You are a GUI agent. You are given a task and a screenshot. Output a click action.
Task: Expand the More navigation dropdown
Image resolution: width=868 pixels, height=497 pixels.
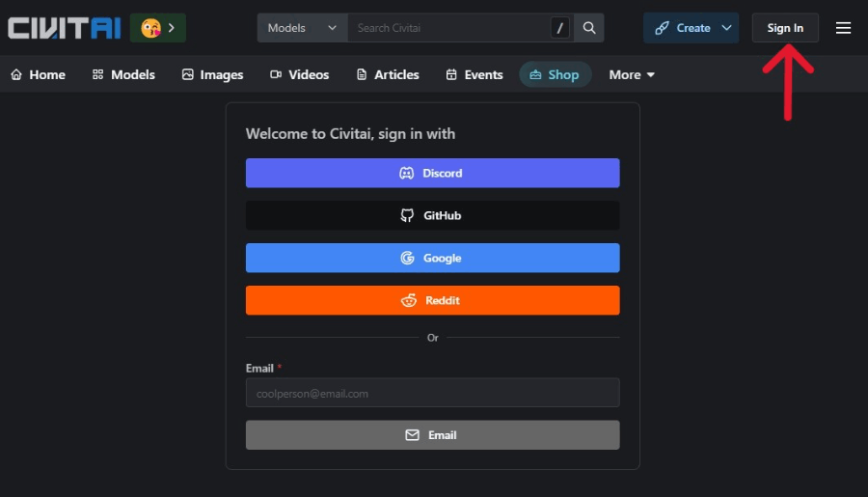coord(632,74)
